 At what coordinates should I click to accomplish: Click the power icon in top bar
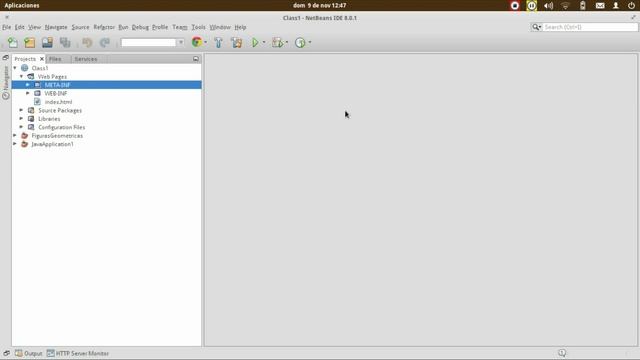pos(631,6)
